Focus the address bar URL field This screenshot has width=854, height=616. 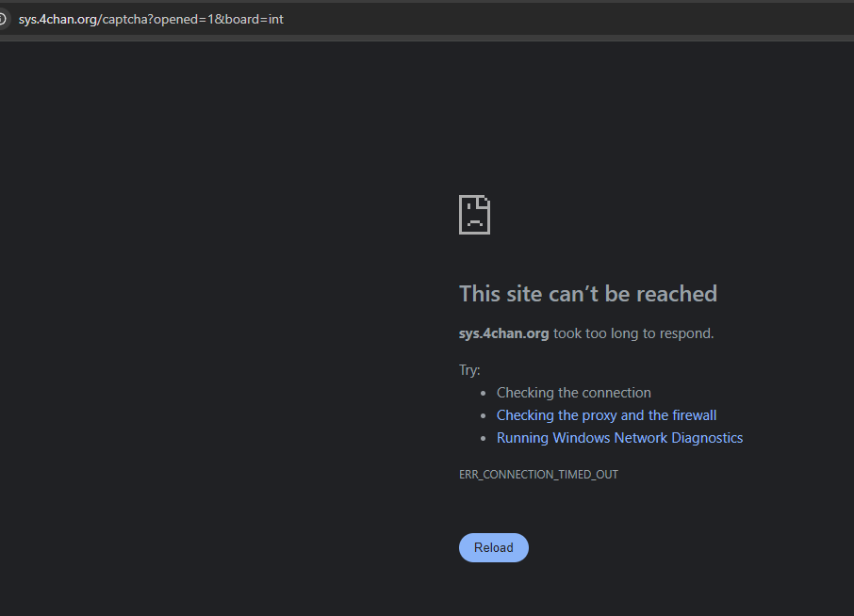425,20
